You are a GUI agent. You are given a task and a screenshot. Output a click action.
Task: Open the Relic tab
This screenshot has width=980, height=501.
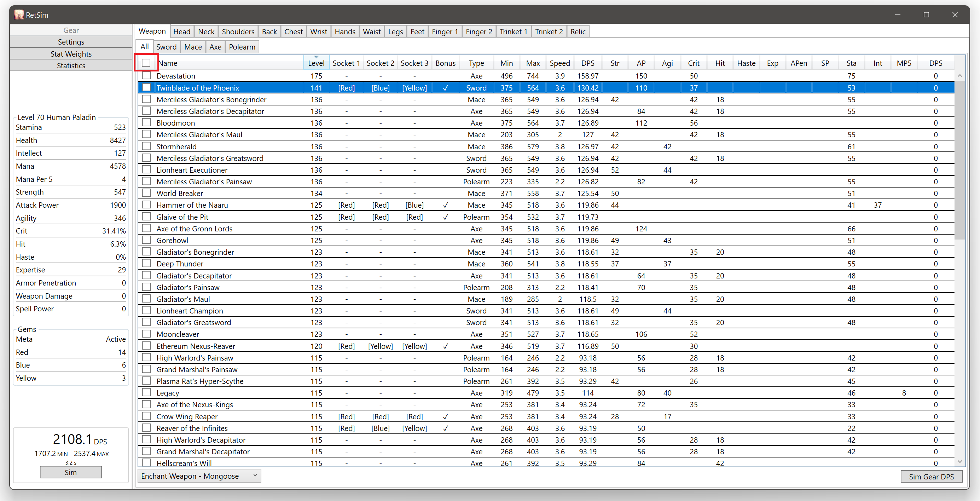(x=578, y=31)
